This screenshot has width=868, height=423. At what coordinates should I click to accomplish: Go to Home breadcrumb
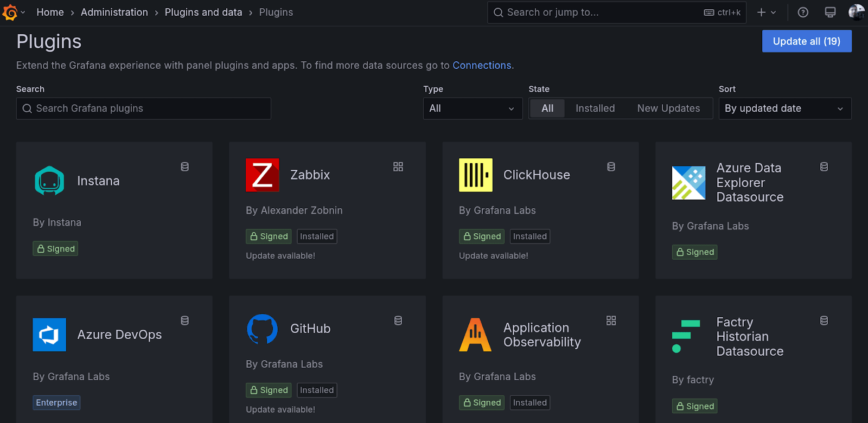point(50,12)
